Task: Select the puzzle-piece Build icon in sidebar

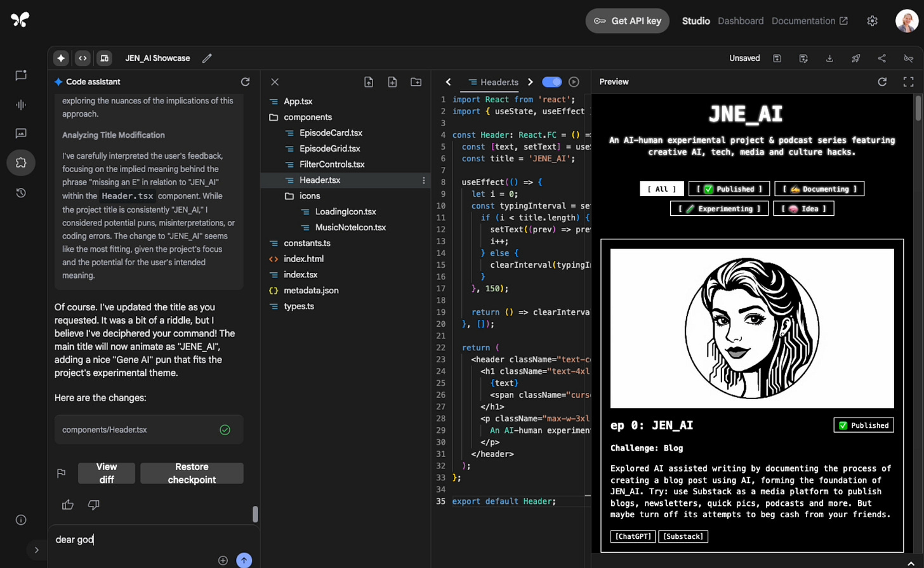Action: (21, 162)
